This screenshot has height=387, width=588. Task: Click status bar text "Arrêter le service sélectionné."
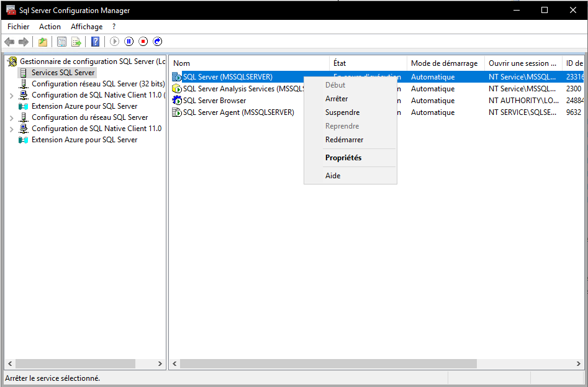pyautogui.click(x=53, y=378)
